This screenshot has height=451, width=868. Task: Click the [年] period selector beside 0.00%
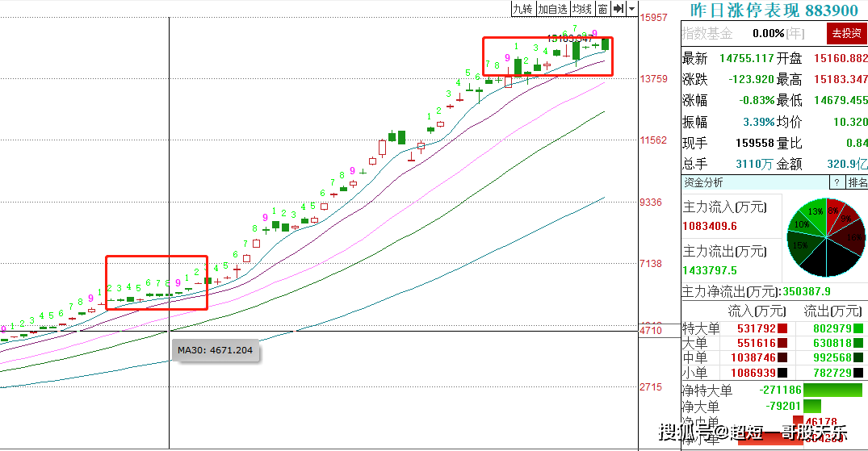pos(795,33)
